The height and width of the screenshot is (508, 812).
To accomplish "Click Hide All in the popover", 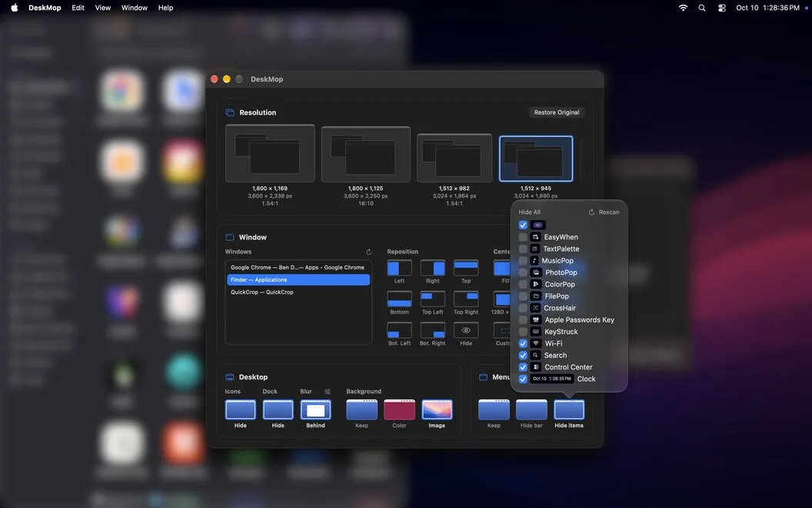I will tap(529, 212).
